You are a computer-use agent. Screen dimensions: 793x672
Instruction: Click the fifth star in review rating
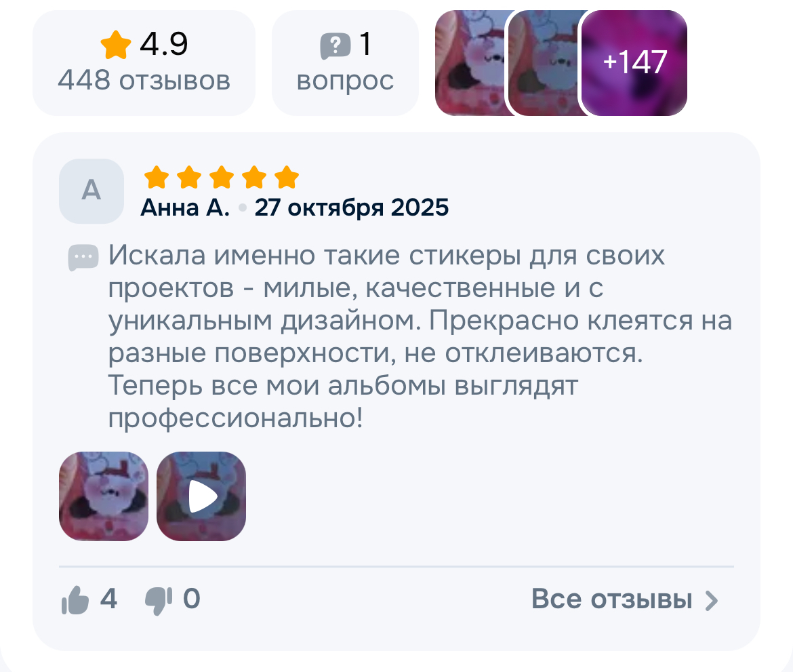tap(287, 177)
